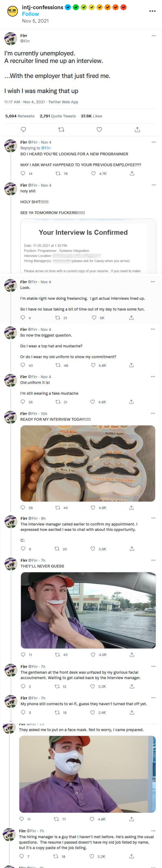Share the main unemployed tweet

coord(137,129)
